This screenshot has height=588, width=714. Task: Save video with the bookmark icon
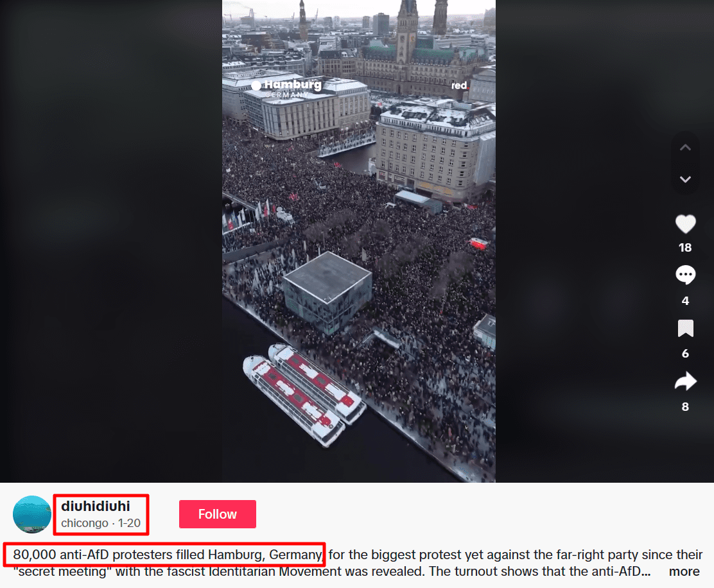click(x=685, y=328)
